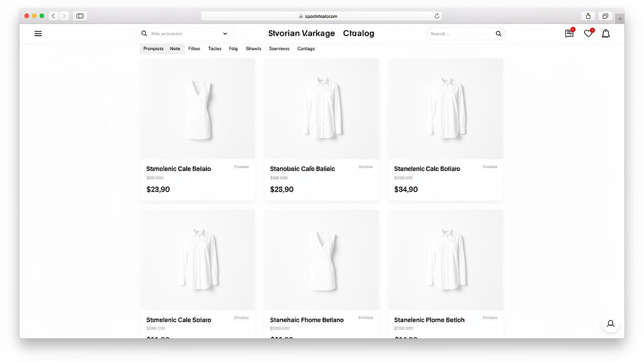The image size is (644, 362).
Task: Click the $34,90 price
Action: [x=406, y=190]
